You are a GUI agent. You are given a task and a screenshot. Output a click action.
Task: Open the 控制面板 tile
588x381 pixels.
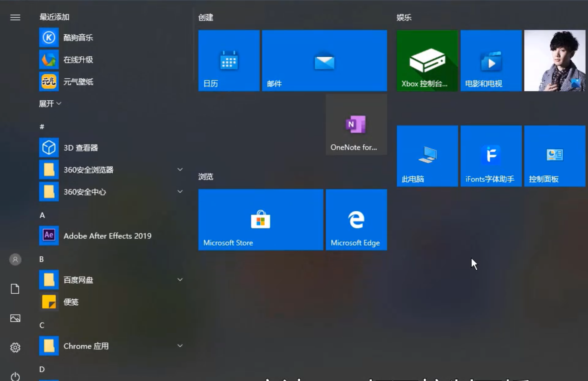point(555,156)
